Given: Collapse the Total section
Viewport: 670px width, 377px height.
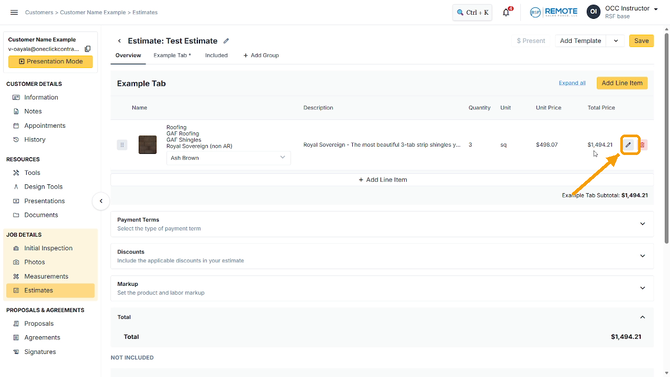Looking at the screenshot, I should pos(642,317).
